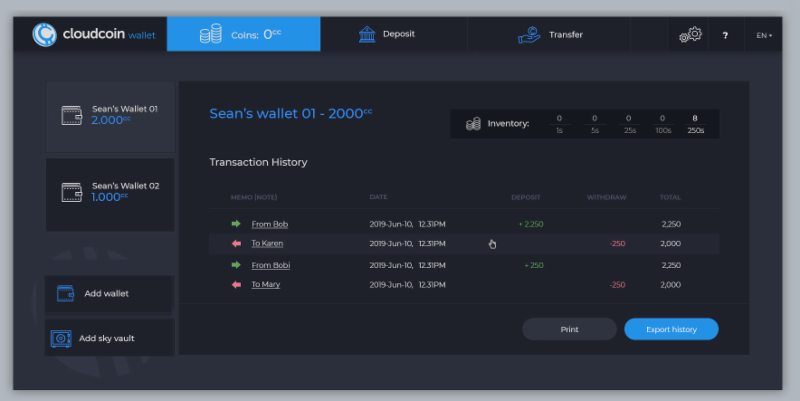Click the bank building Deposit icon
This screenshot has height=401, width=800.
point(367,34)
